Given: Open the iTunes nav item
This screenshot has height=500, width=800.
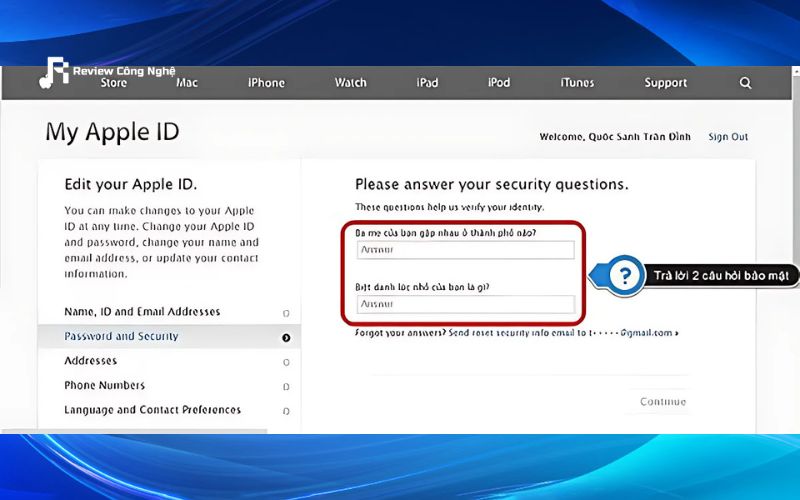Looking at the screenshot, I should pyautogui.click(x=577, y=83).
